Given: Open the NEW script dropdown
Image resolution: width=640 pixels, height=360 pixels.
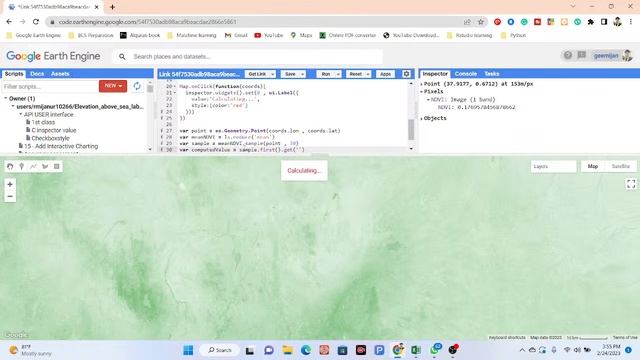Looking at the screenshot, I should point(113,86).
